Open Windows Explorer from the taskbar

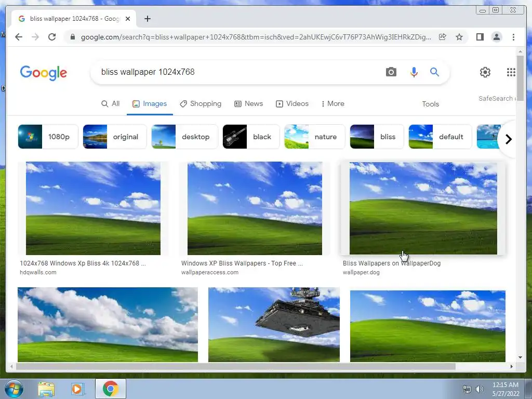click(46, 389)
